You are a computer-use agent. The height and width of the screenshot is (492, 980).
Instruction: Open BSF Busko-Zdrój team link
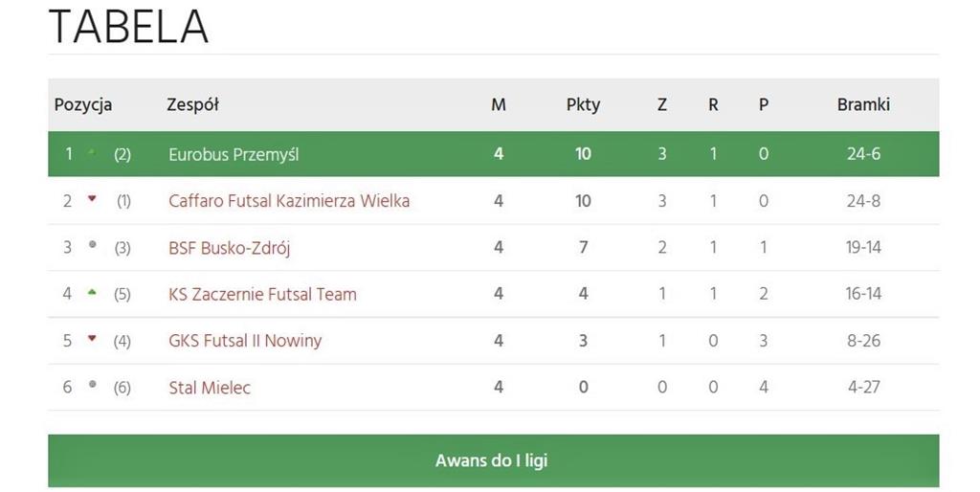pyautogui.click(x=229, y=248)
